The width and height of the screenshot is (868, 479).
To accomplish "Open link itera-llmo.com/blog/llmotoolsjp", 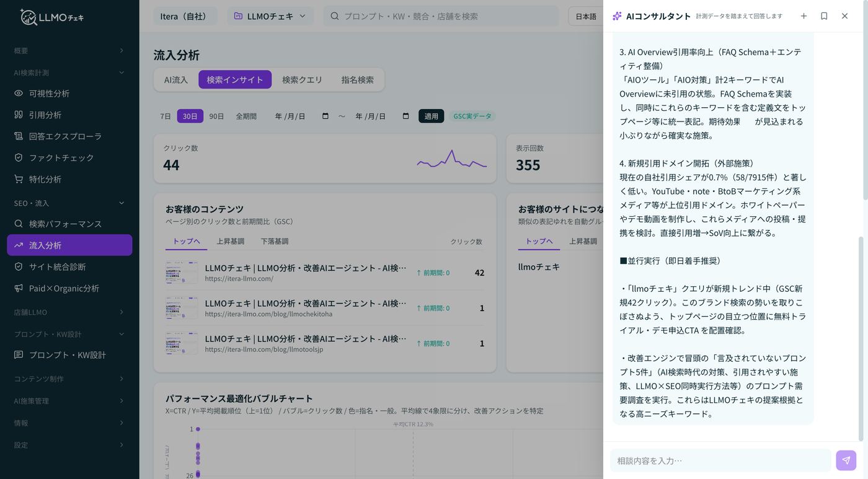I will [264, 349].
